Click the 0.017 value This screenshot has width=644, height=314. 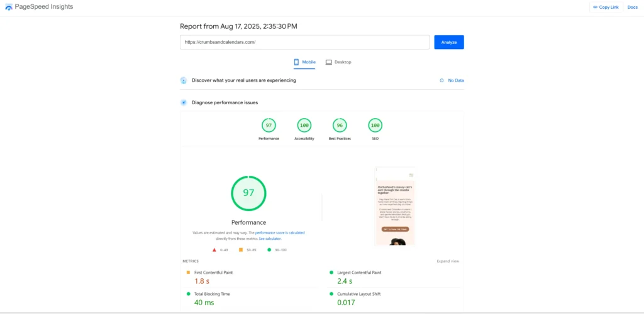347,303
